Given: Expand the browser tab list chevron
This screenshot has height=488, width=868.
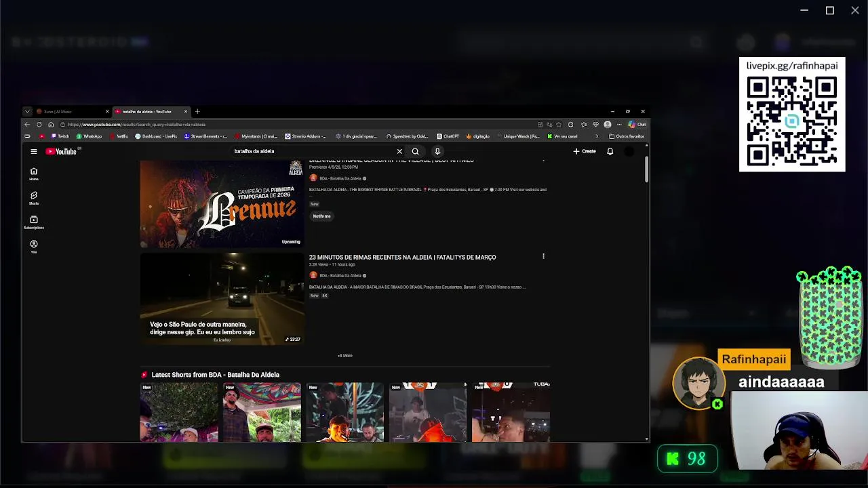Looking at the screenshot, I should [27, 111].
